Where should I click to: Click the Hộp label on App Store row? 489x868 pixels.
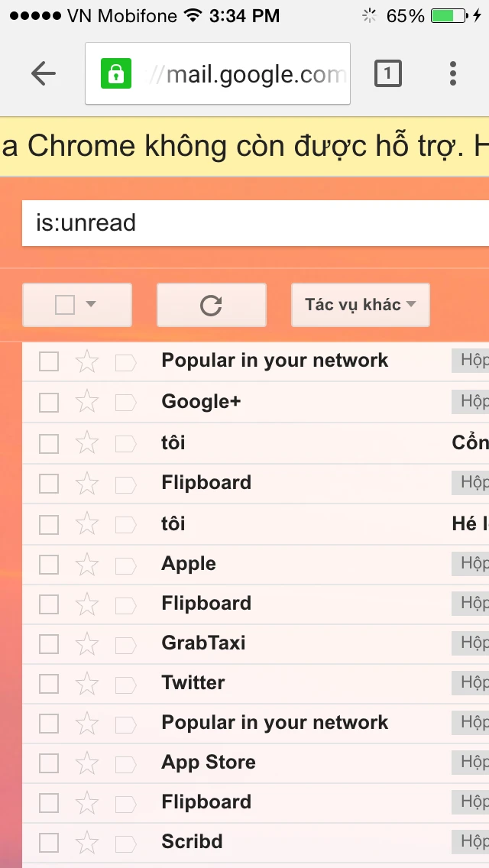pyautogui.click(x=470, y=763)
